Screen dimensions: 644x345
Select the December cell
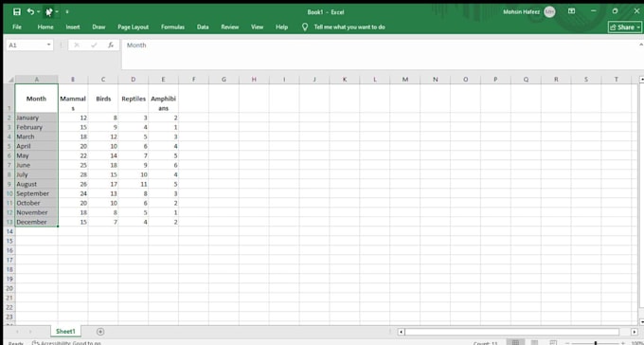pos(37,222)
